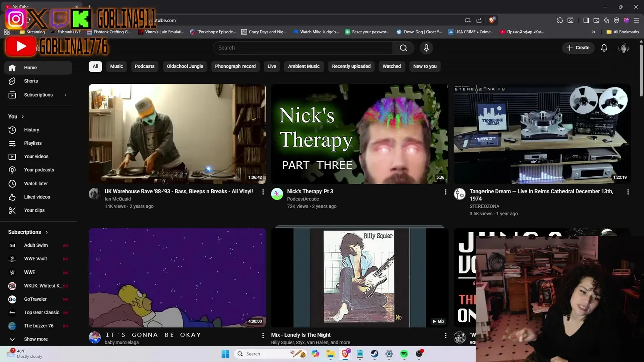644x362 pixels.
Task: Open Playlists in sidebar
Action: pyautogui.click(x=38, y=143)
